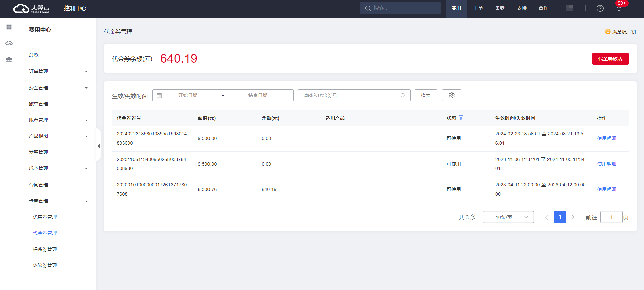
Task: Open the messages icon with 99+ badge
Action: pyautogui.click(x=619, y=8)
